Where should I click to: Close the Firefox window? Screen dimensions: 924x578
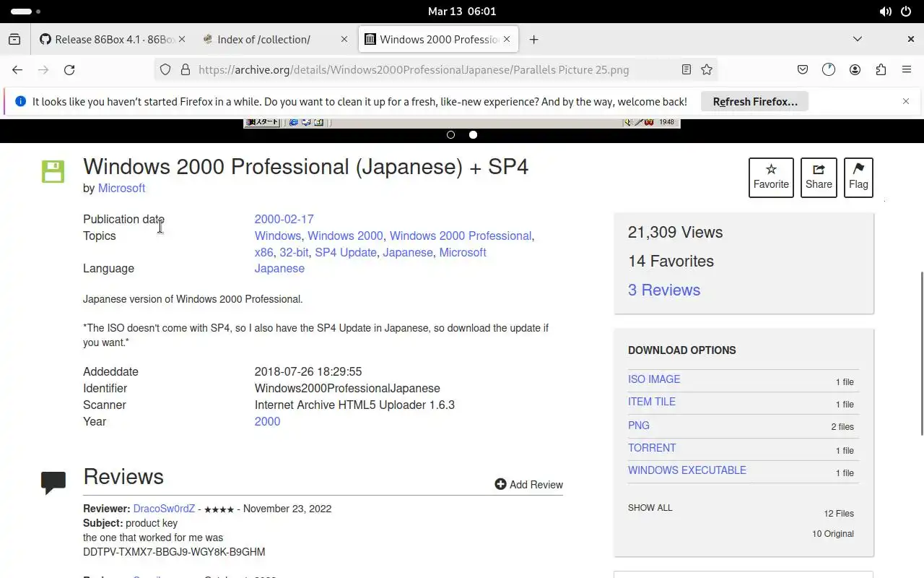[x=911, y=39]
